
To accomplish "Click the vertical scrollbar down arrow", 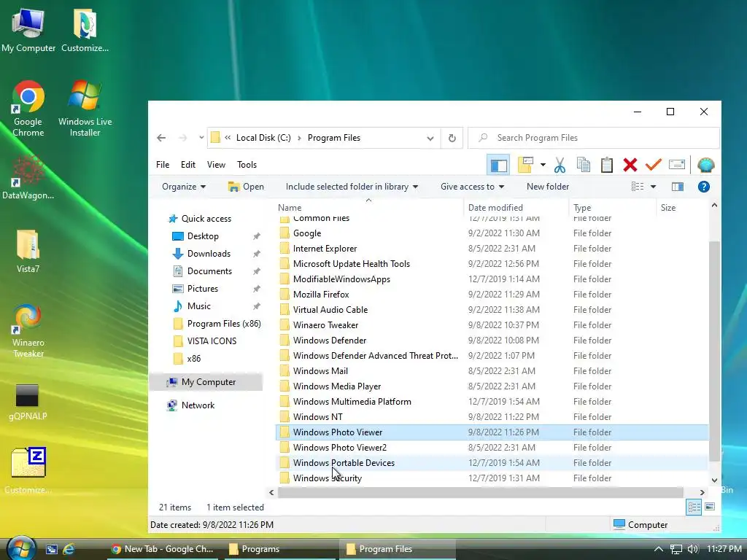I will [714, 480].
